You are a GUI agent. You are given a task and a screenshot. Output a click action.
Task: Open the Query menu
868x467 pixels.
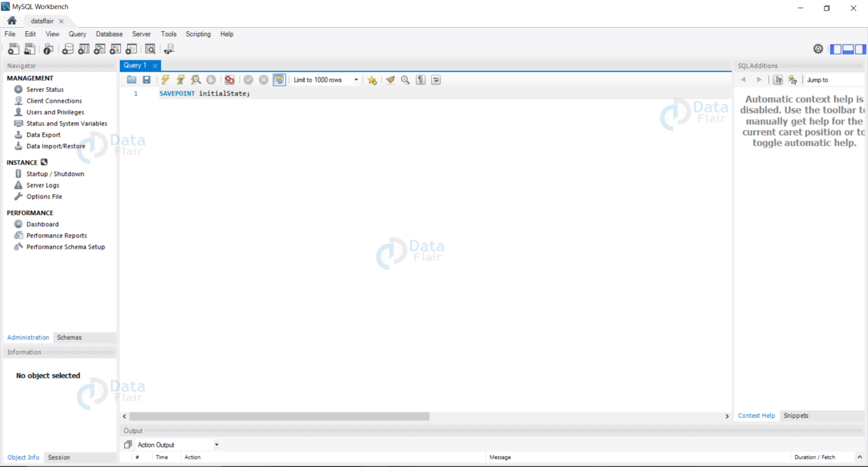click(x=77, y=34)
